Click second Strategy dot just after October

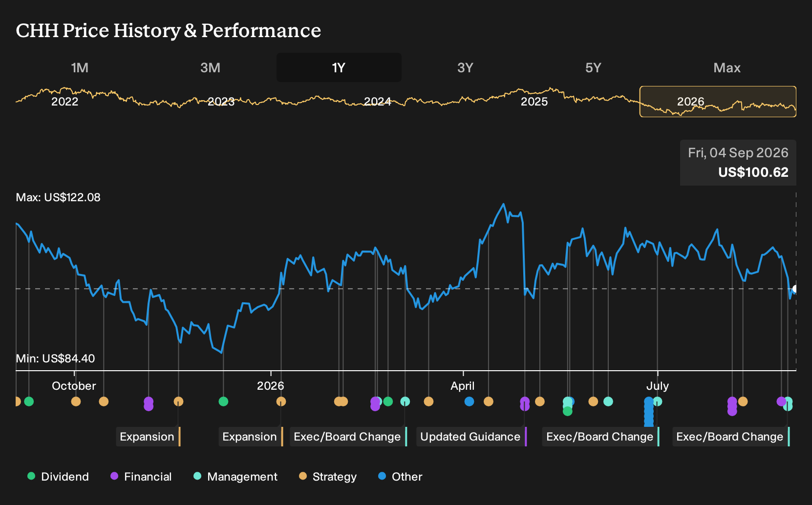pyautogui.click(x=104, y=401)
